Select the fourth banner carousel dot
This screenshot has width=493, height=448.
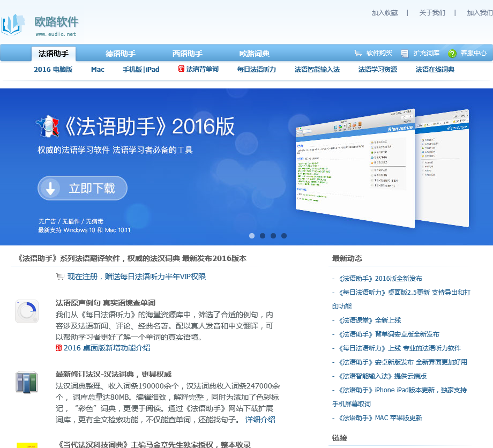coord(284,236)
